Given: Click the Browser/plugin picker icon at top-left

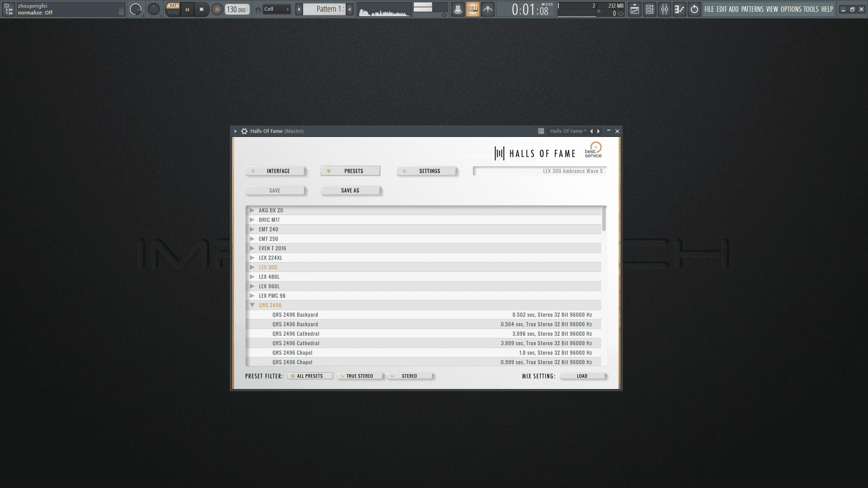Looking at the screenshot, I should pos(9,9).
